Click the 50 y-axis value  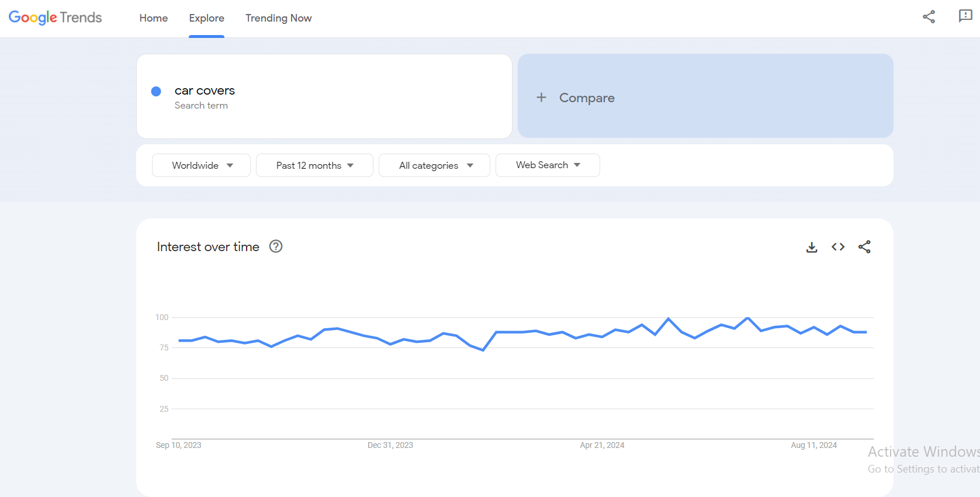tap(164, 378)
